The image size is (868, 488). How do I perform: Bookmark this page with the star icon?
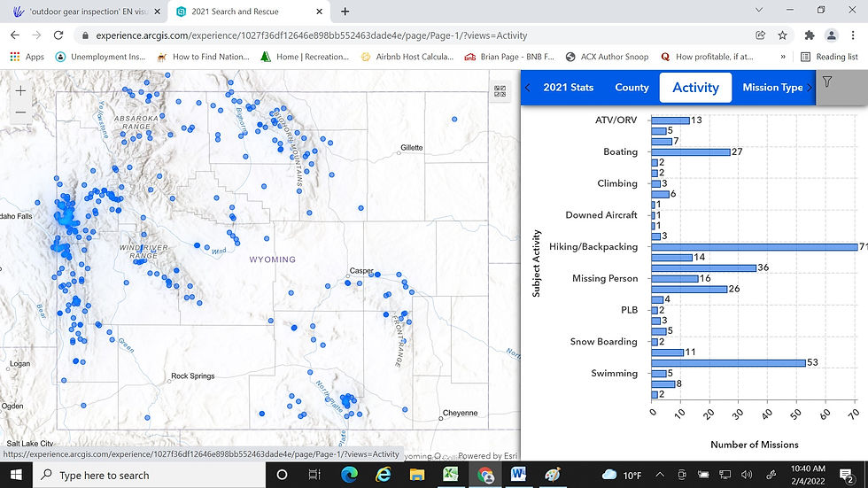(x=783, y=35)
